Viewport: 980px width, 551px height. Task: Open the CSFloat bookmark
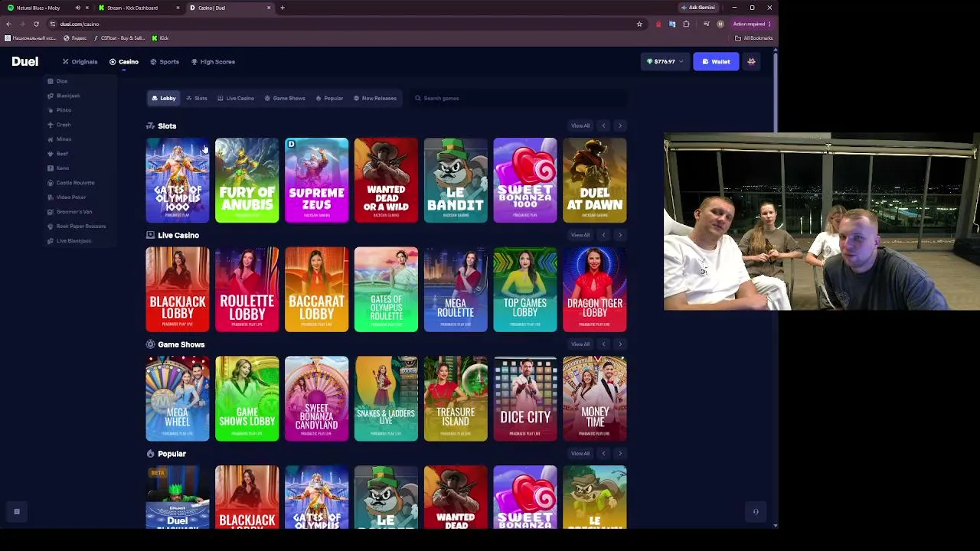click(119, 38)
